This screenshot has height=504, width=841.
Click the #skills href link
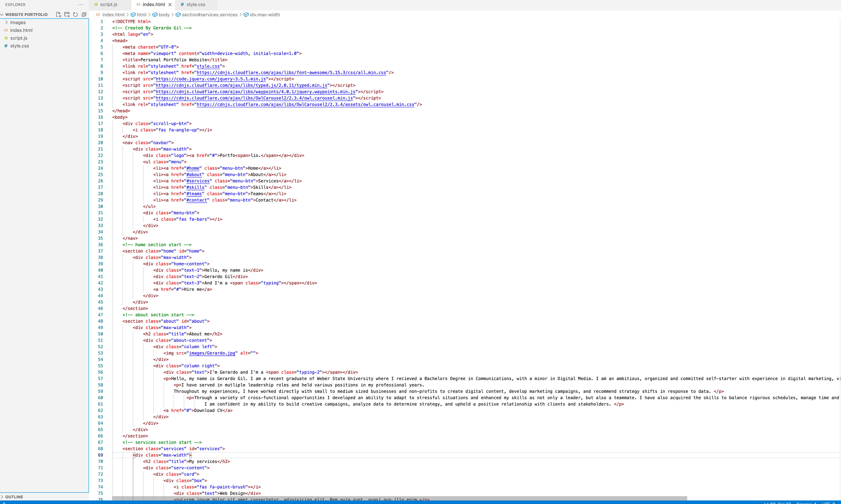tap(195, 187)
